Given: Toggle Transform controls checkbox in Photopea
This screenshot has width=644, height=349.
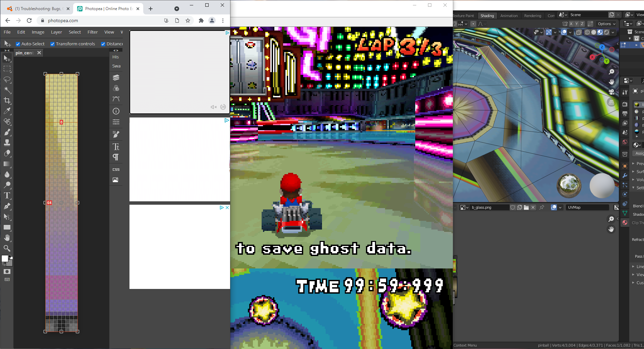Looking at the screenshot, I should tap(53, 44).
